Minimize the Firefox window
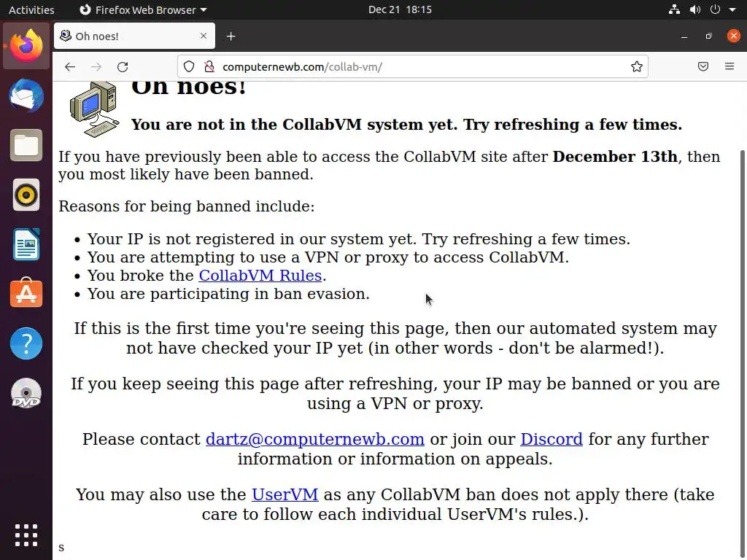The width and height of the screenshot is (747, 560). [684, 36]
